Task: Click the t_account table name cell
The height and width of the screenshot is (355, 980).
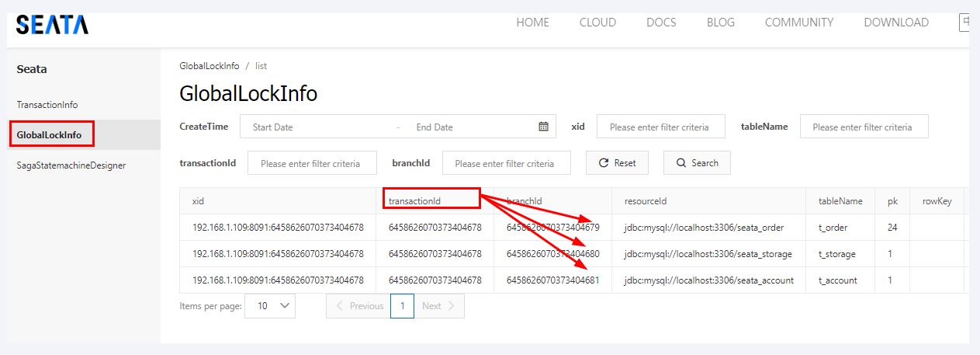Action: (x=840, y=280)
